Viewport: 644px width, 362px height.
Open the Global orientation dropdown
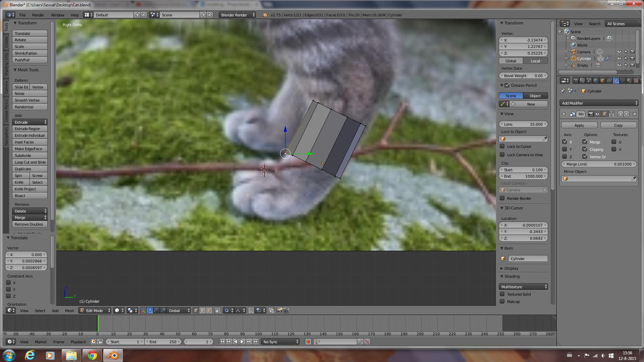click(x=179, y=310)
